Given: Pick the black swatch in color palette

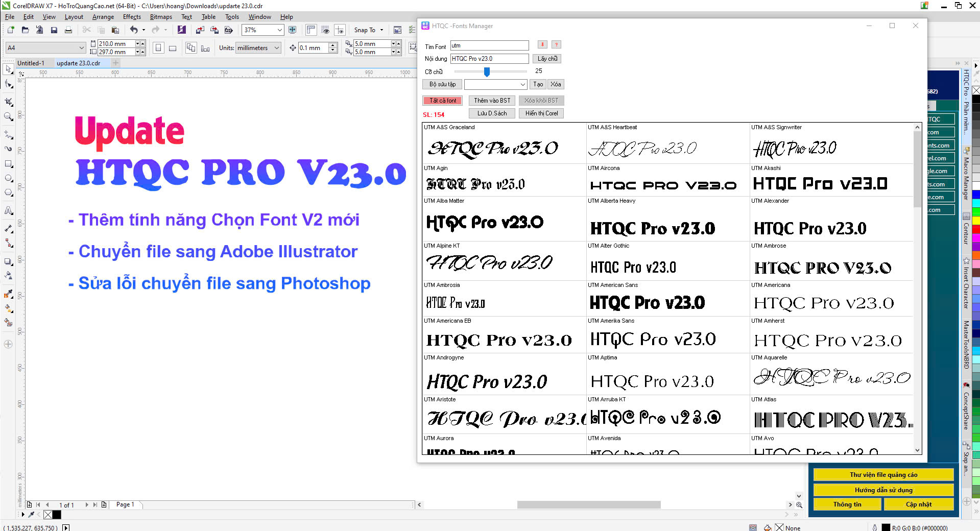Looking at the screenshot, I should click(976, 99).
